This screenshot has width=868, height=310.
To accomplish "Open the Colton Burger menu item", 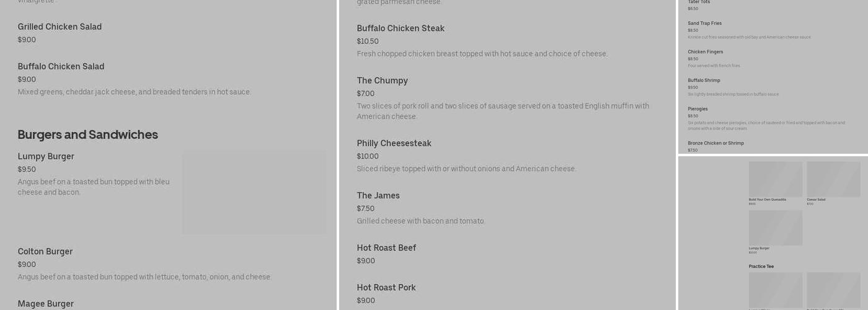I will tap(45, 252).
